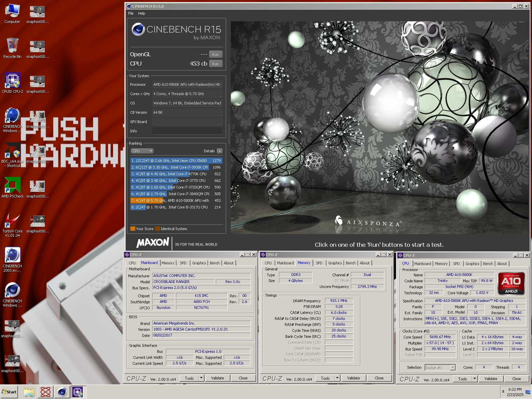Select ranking row Intel Core i7-3930K
This screenshot has width=532, height=399.
click(x=176, y=167)
